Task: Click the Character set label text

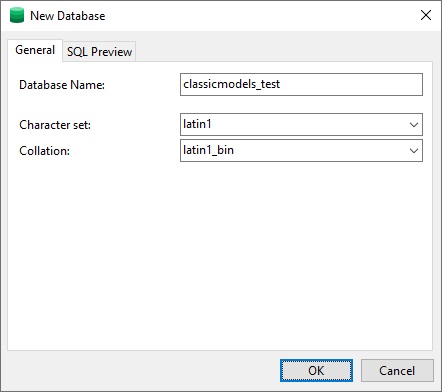Action: 55,125
